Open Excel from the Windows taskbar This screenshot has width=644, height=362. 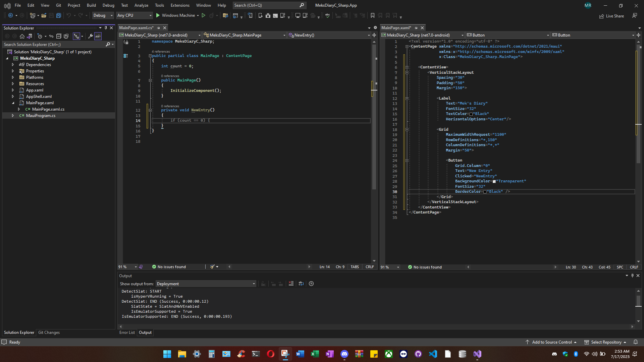tap(315, 354)
